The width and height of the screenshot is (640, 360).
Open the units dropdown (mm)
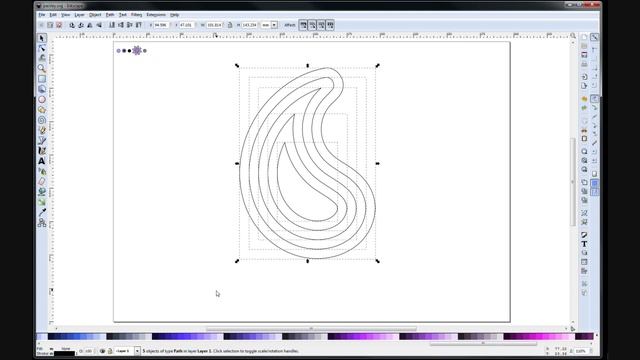click(x=274, y=25)
